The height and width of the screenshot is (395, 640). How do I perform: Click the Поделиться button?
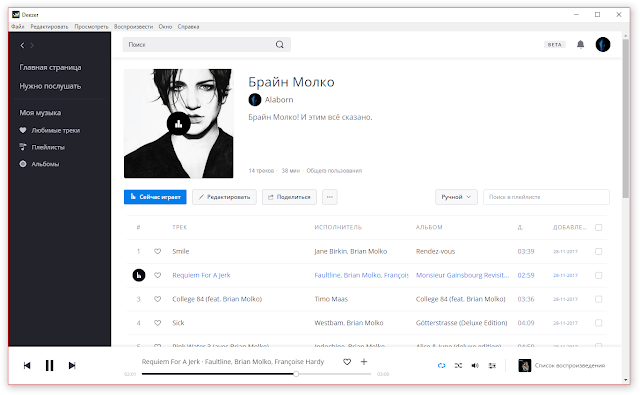(289, 197)
